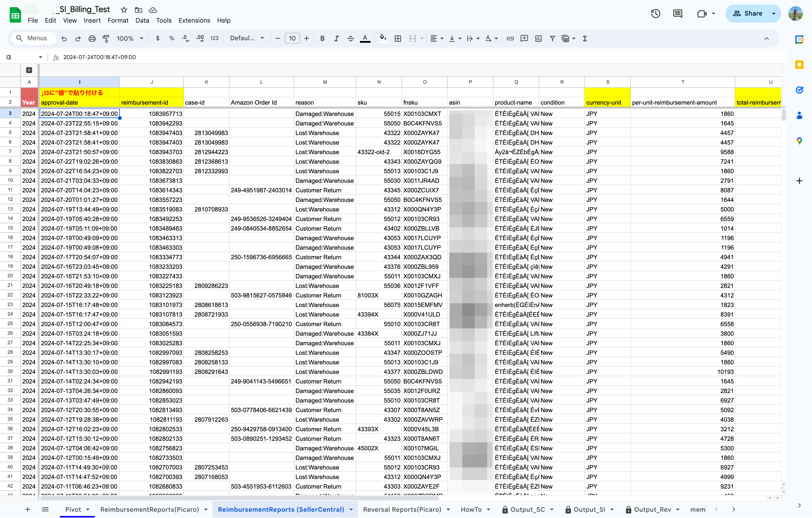
Task: Open the text wrapping dropdown
Action: pos(473,38)
